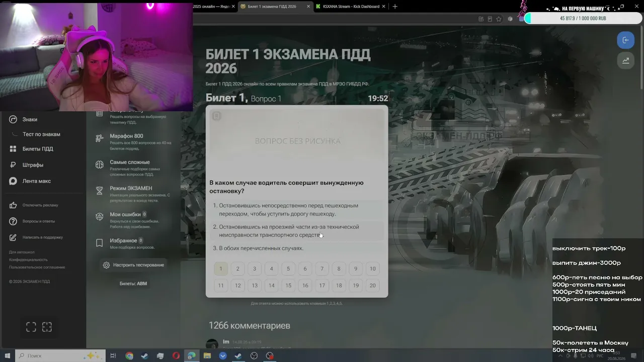Click the browser bookmark star icon
The width and height of the screenshot is (644, 362).
point(499,19)
